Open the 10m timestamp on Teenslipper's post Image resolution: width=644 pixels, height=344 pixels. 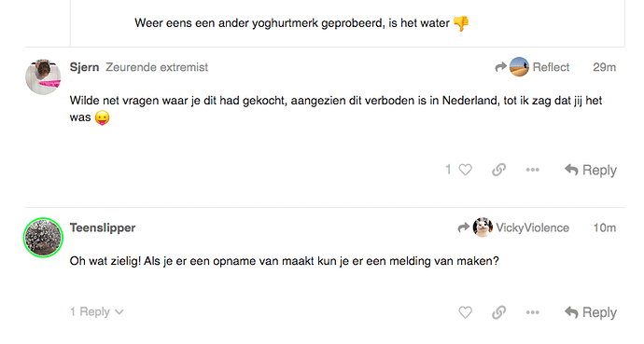click(x=605, y=227)
